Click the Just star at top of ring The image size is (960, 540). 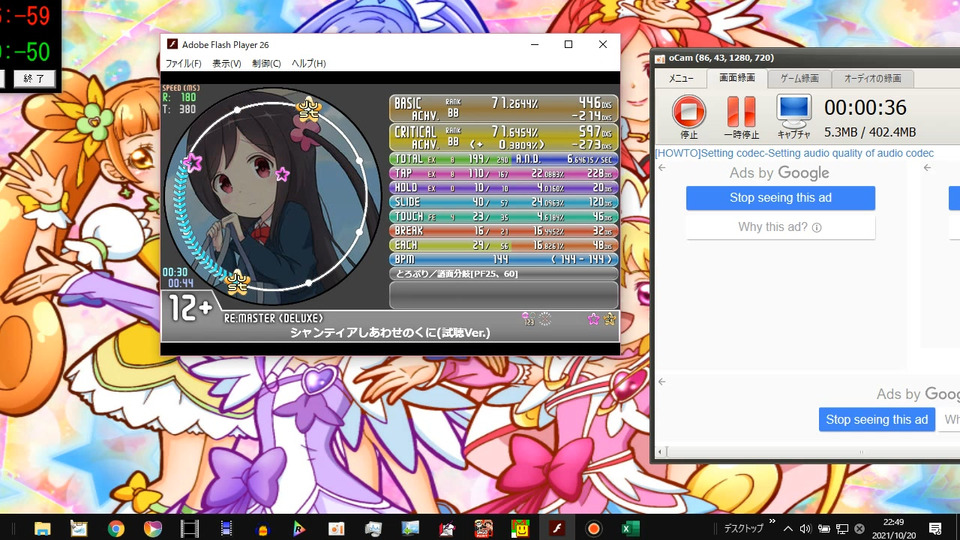tap(308, 108)
